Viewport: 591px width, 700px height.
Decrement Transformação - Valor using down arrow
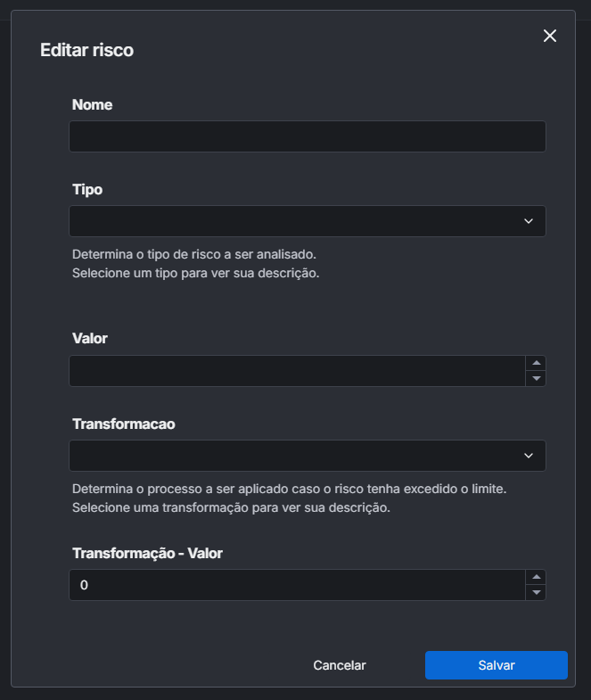536,593
